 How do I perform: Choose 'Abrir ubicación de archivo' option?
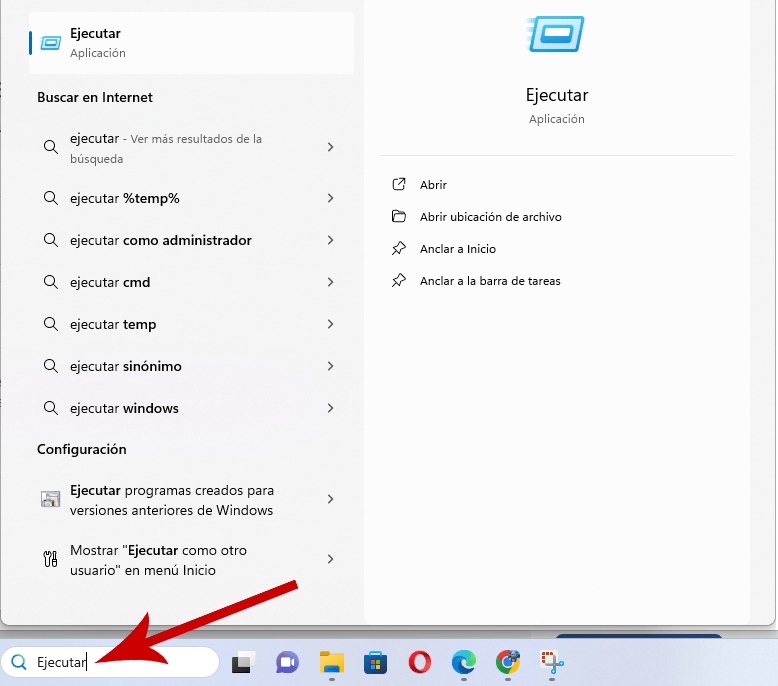point(490,217)
